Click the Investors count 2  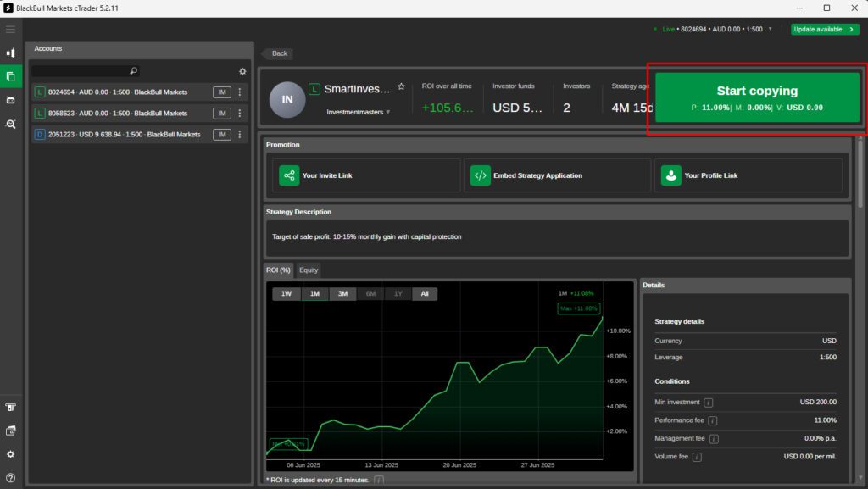click(x=566, y=108)
